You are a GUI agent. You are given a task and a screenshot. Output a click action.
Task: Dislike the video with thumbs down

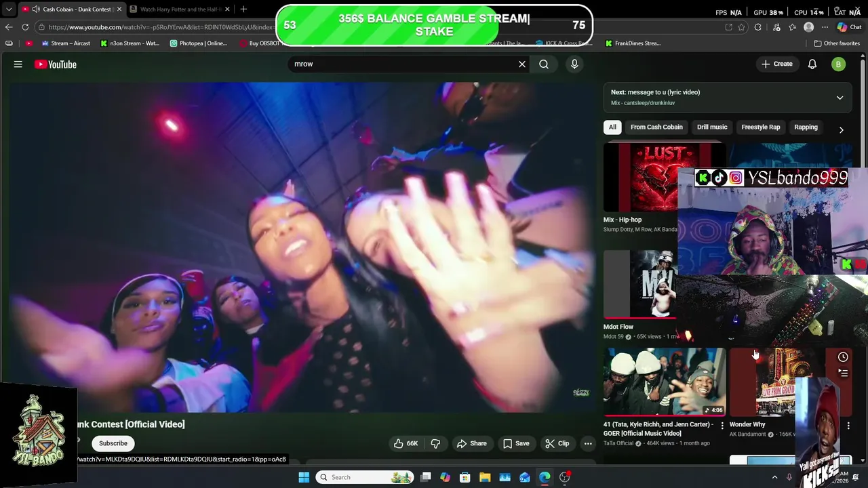(x=435, y=443)
